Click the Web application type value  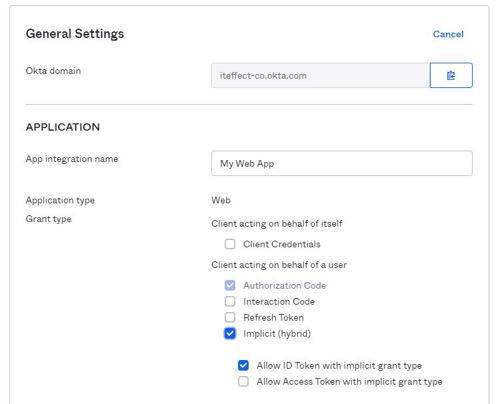(x=221, y=200)
